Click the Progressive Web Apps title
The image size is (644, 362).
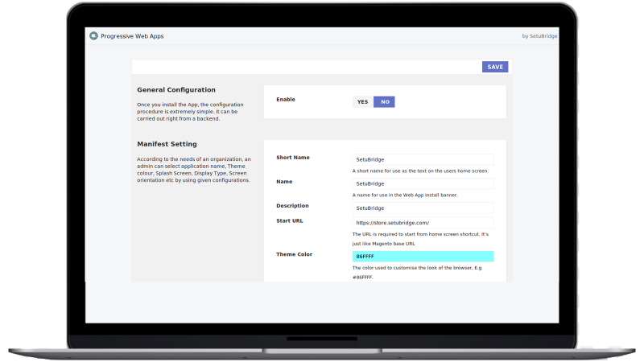point(132,36)
